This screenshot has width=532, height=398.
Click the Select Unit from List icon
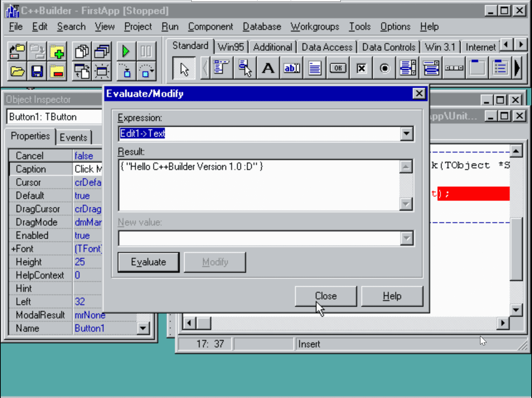[x=82, y=52]
